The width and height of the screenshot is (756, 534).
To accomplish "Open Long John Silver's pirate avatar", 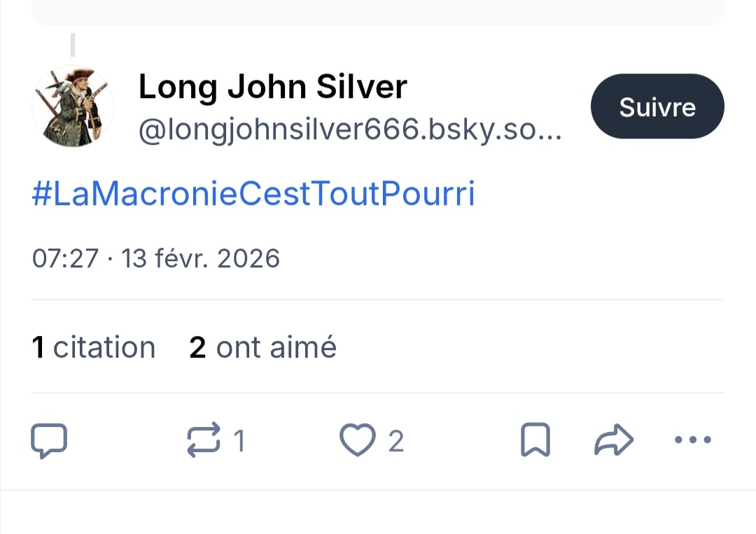I will pyautogui.click(x=73, y=106).
